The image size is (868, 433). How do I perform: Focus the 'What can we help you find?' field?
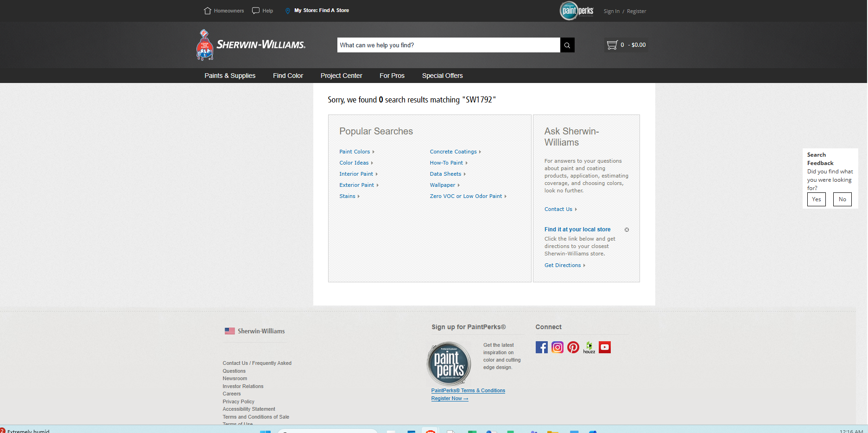click(449, 45)
